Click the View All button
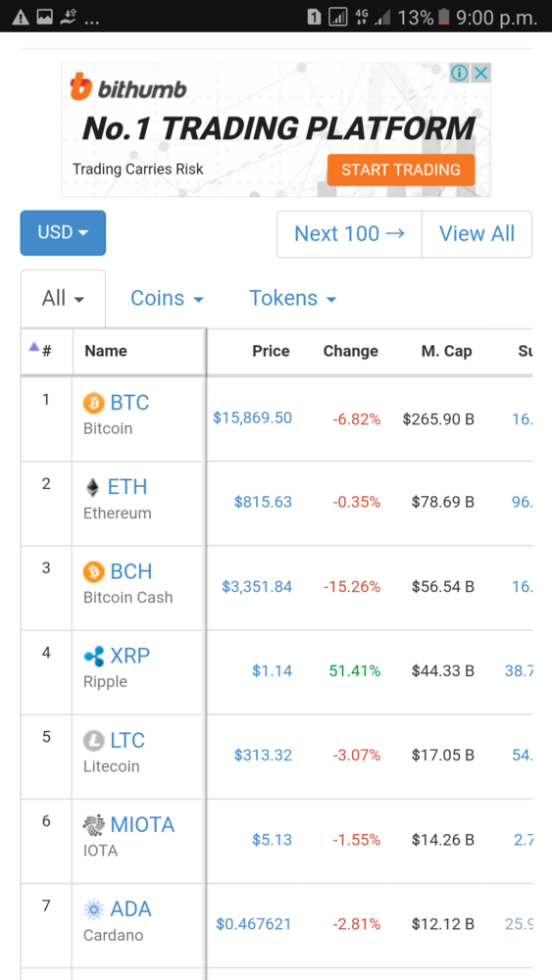Viewport: 552px width, 980px height. tap(477, 234)
